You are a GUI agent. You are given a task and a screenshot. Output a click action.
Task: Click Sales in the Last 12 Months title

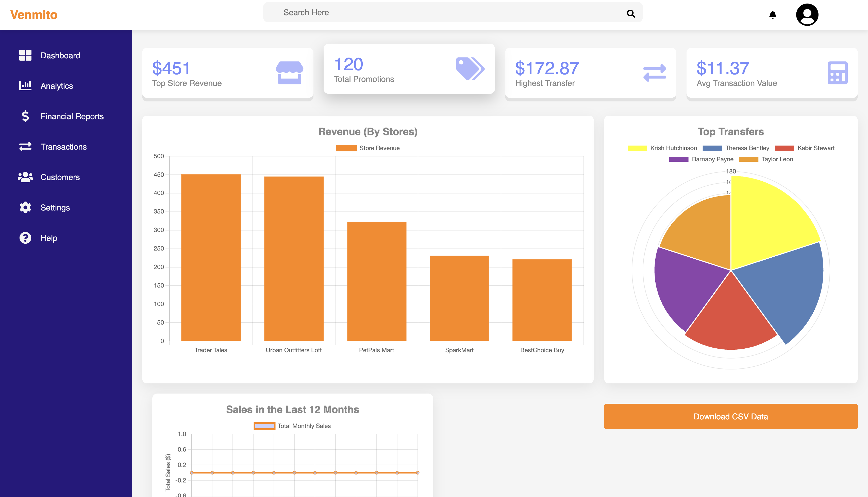point(292,409)
